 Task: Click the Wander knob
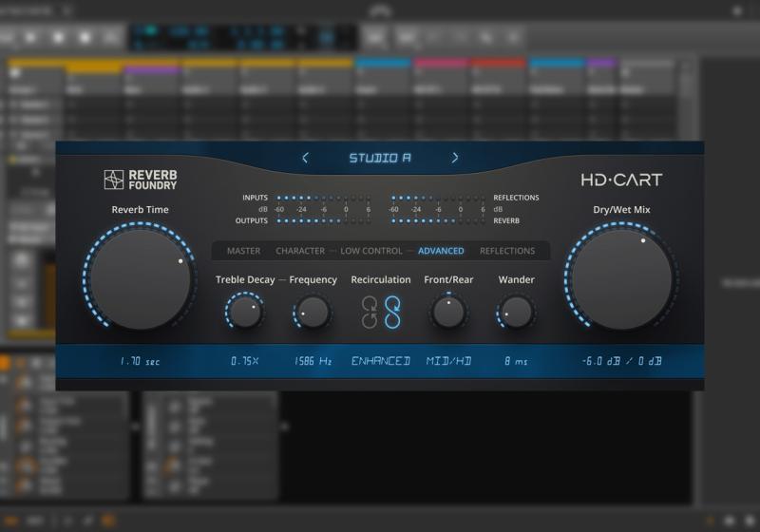pyautogui.click(x=516, y=312)
